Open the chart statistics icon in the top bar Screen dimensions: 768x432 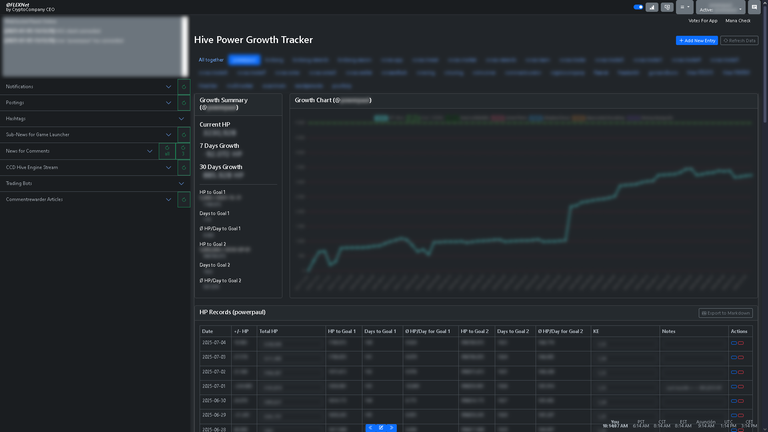coord(652,7)
